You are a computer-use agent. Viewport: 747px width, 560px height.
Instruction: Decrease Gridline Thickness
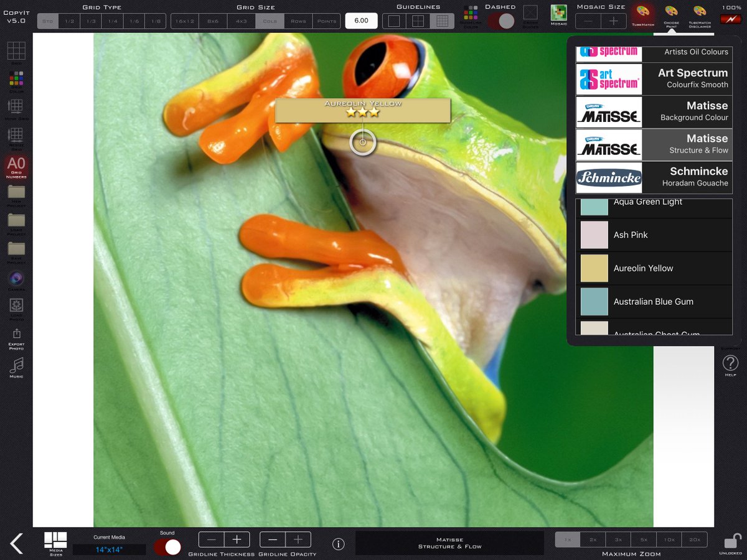pyautogui.click(x=211, y=539)
